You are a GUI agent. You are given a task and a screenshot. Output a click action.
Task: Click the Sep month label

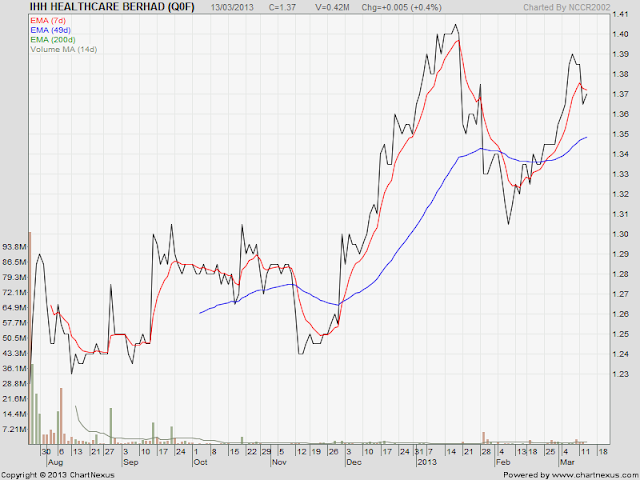131,462
